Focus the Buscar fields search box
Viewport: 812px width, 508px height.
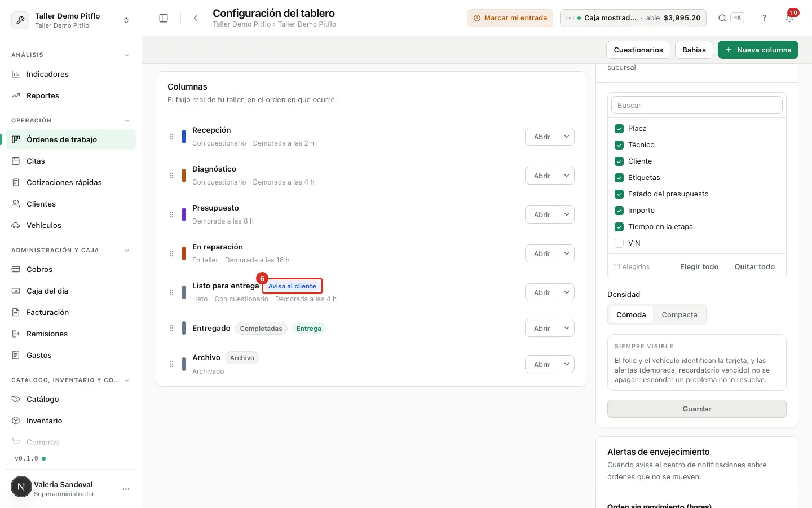pyautogui.click(x=697, y=105)
